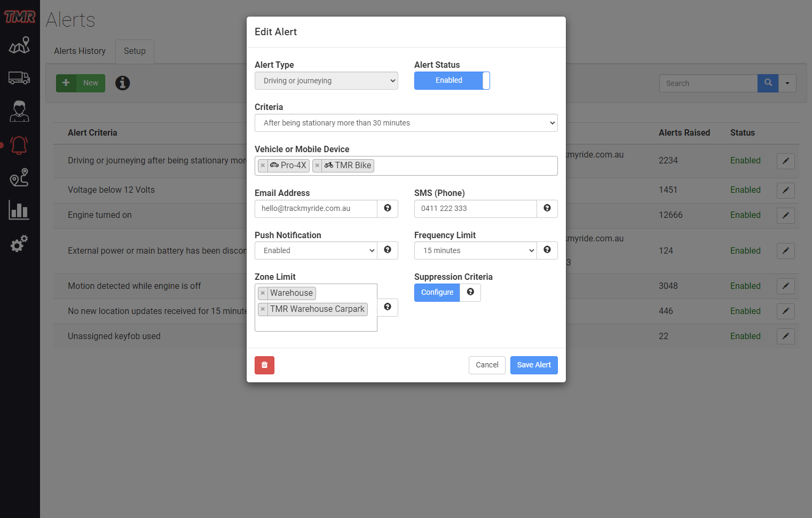Image resolution: width=812 pixels, height=518 pixels.
Task: Open the drivers person sidebar icon
Action: (19, 111)
